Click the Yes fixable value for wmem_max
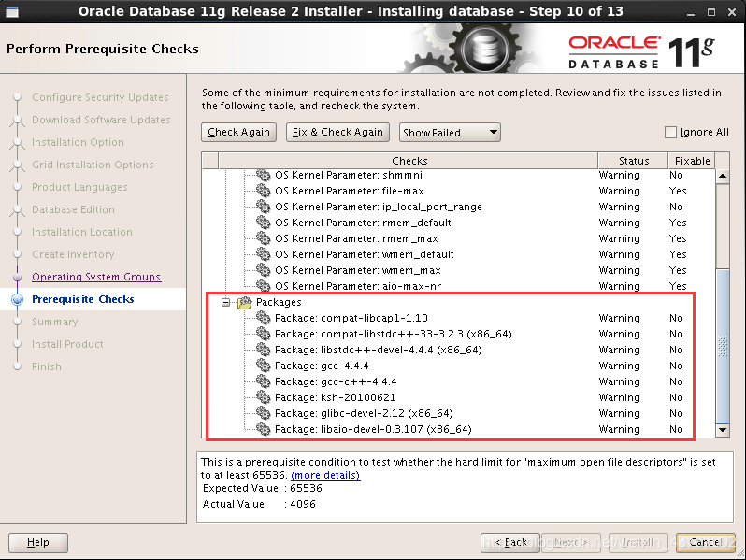746x560 pixels. (x=678, y=270)
